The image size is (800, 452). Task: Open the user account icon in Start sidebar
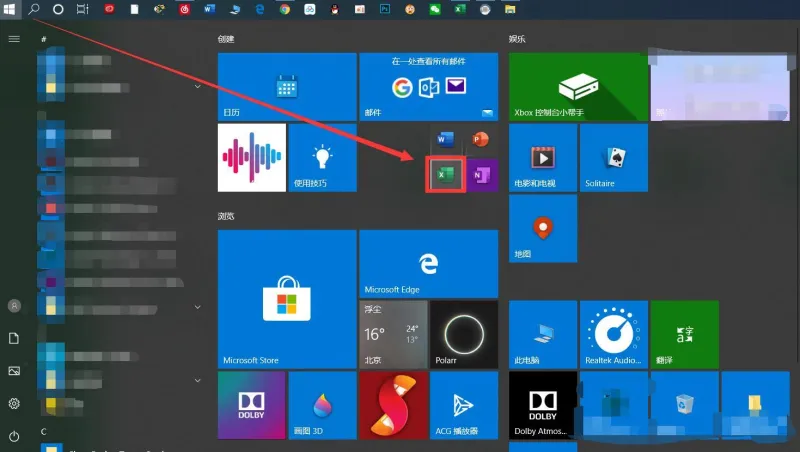tap(14, 306)
